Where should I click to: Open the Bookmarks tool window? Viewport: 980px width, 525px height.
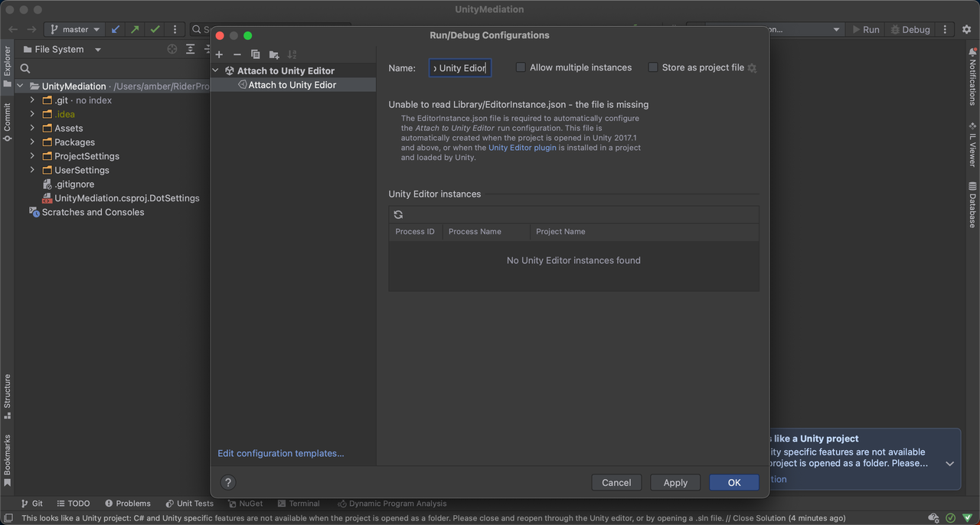(x=7, y=460)
